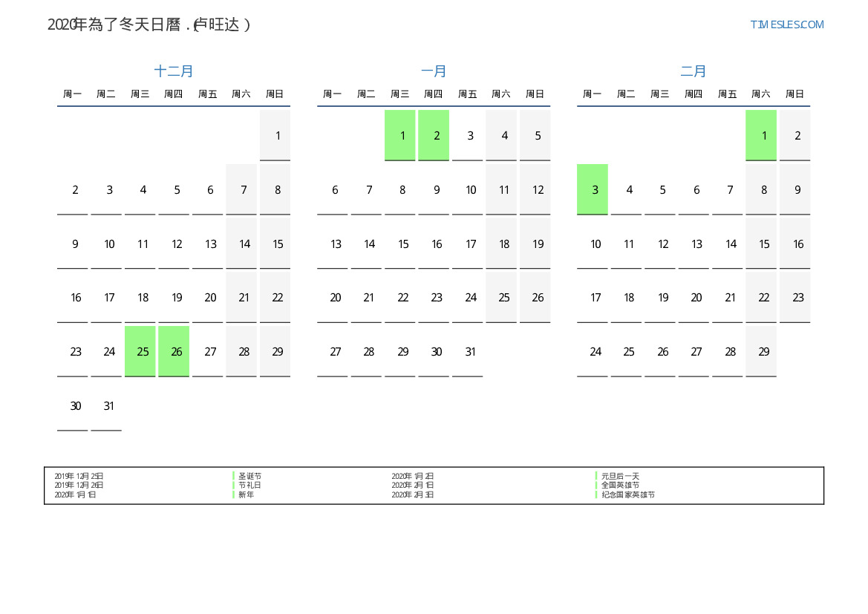868x614 pixels.
Task: Click the 新年 holiday name in legend
Action: [247, 494]
